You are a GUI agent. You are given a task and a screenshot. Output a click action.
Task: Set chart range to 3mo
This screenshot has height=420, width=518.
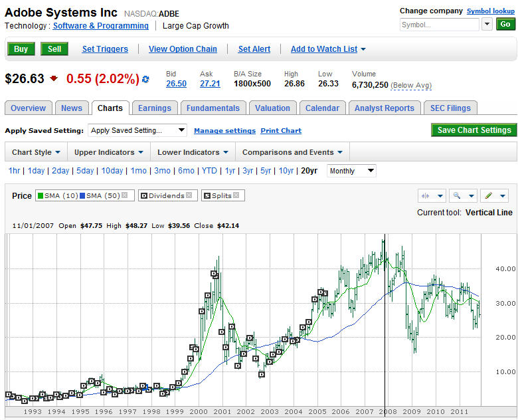point(162,171)
